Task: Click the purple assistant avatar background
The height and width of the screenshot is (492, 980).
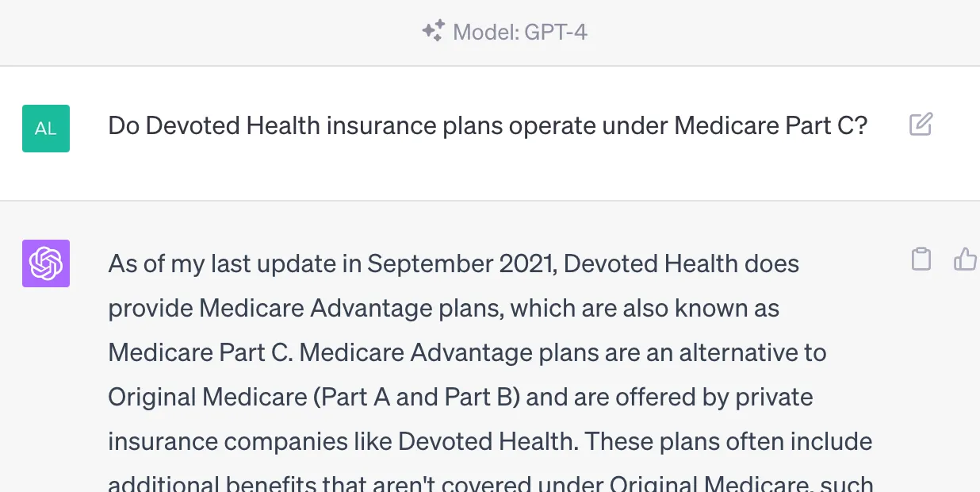Action: (x=45, y=263)
